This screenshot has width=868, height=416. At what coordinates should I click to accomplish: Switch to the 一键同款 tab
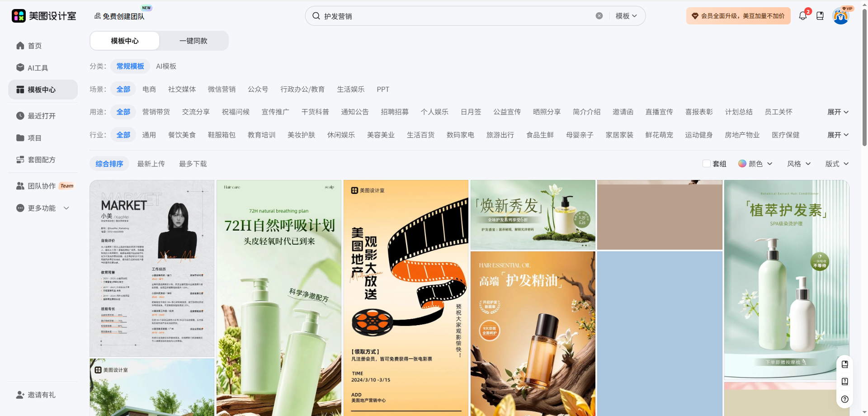[x=193, y=41]
